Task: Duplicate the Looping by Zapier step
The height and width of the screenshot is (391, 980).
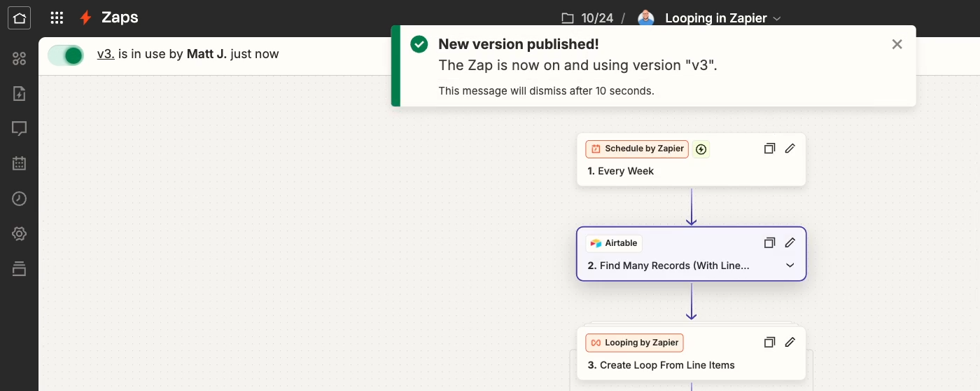Action: click(769, 343)
